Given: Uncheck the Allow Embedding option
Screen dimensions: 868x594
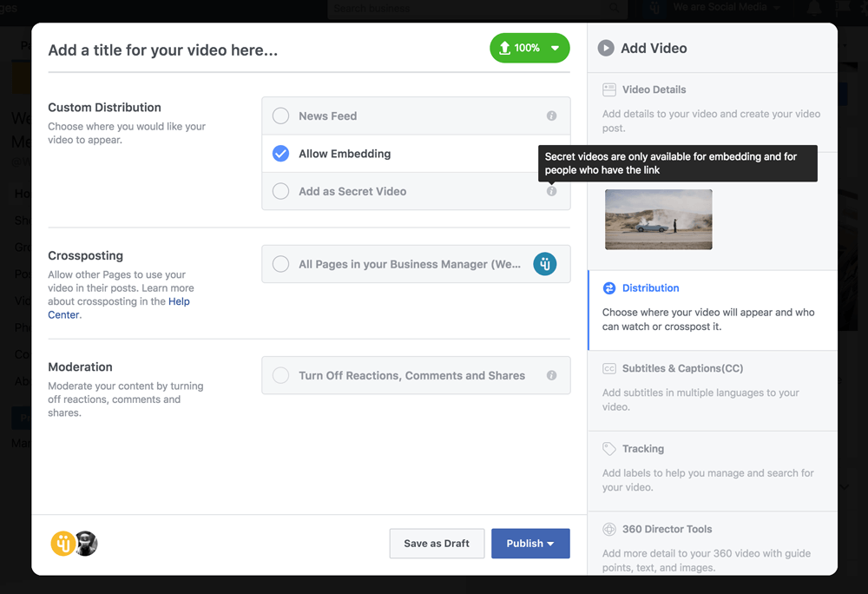Looking at the screenshot, I should [x=280, y=154].
